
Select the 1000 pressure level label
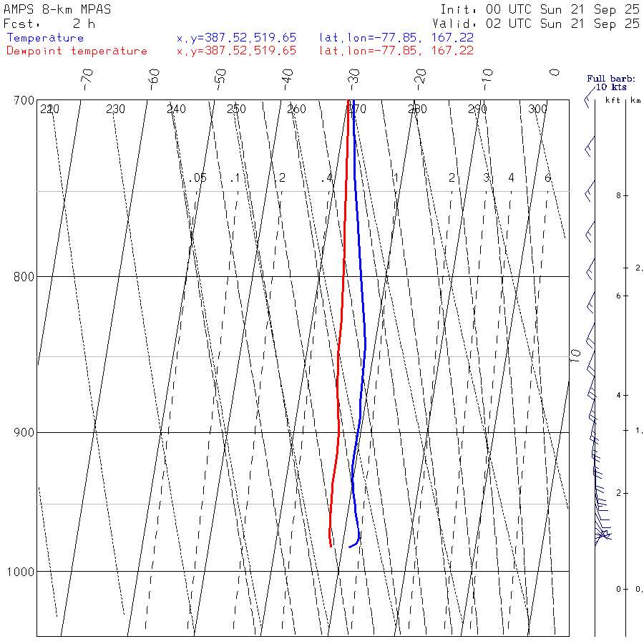tap(21, 571)
